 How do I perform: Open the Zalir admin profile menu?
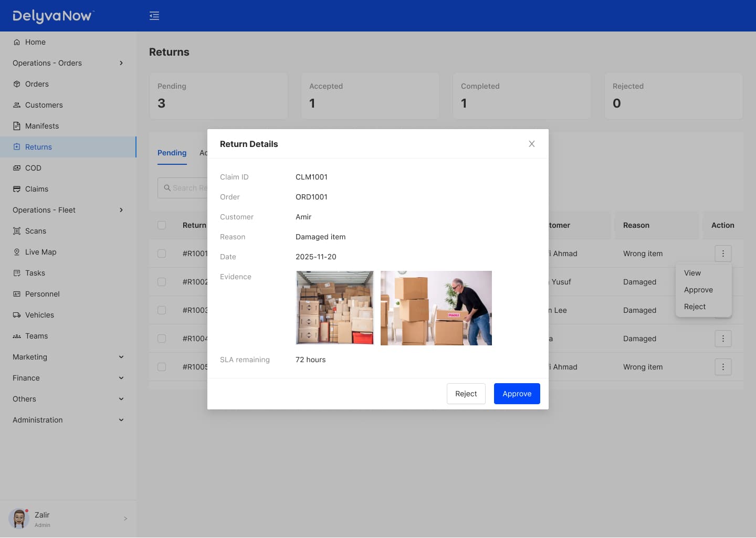(68, 519)
